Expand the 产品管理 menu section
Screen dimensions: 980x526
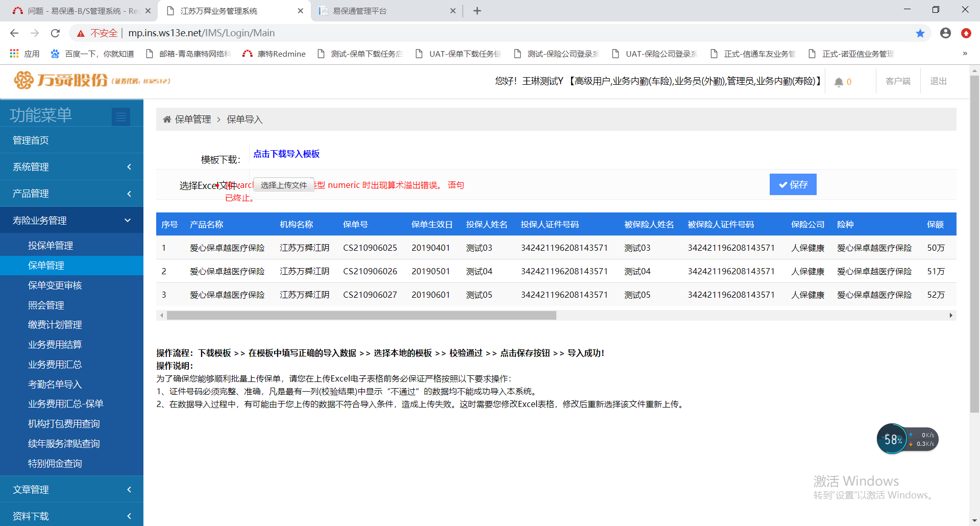click(x=71, y=194)
